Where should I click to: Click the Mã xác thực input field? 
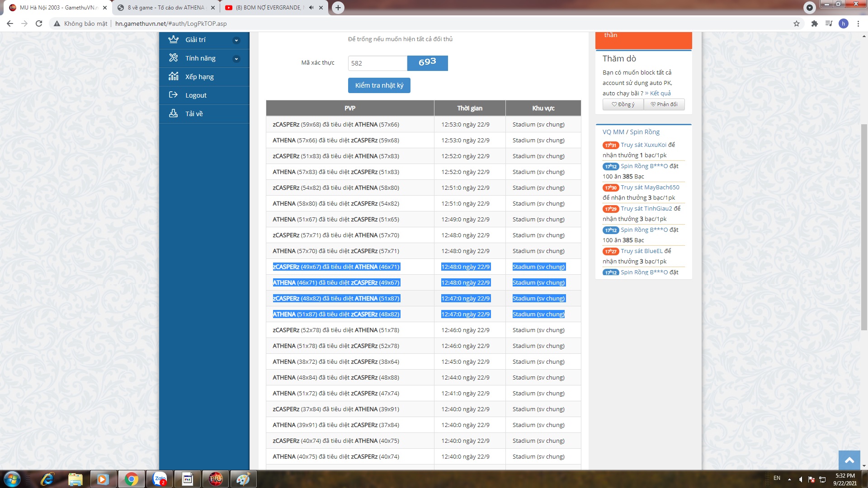[377, 63]
